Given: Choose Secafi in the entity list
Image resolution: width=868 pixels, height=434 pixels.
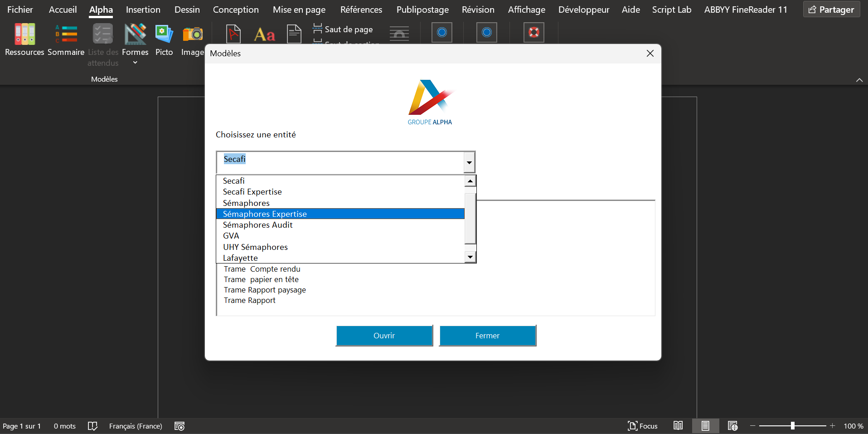Looking at the screenshot, I should (x=340, y=181).
